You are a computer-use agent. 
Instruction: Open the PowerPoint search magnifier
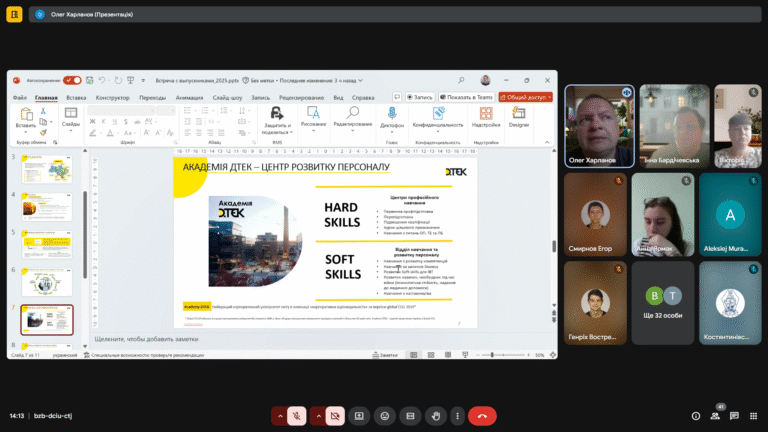pyautogui.click(x=461, y=80)
